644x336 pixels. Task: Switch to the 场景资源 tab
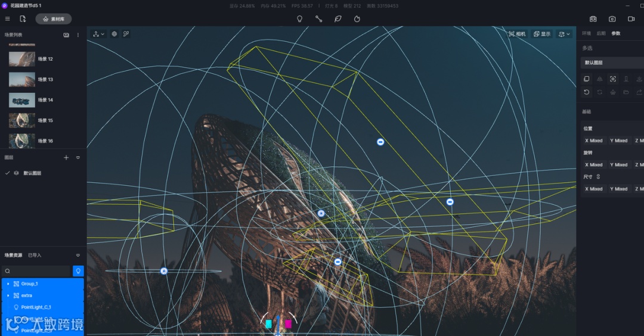(x=13, y=255)
